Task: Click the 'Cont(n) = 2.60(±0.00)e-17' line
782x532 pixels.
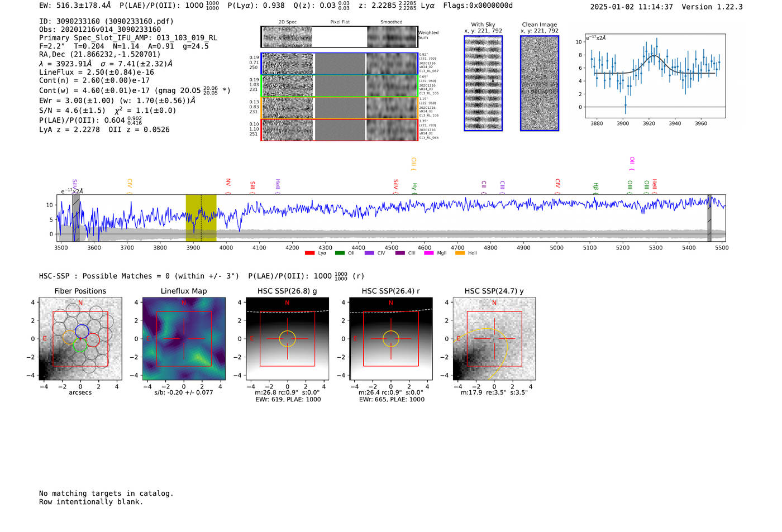Action: (x=94, y=80)
